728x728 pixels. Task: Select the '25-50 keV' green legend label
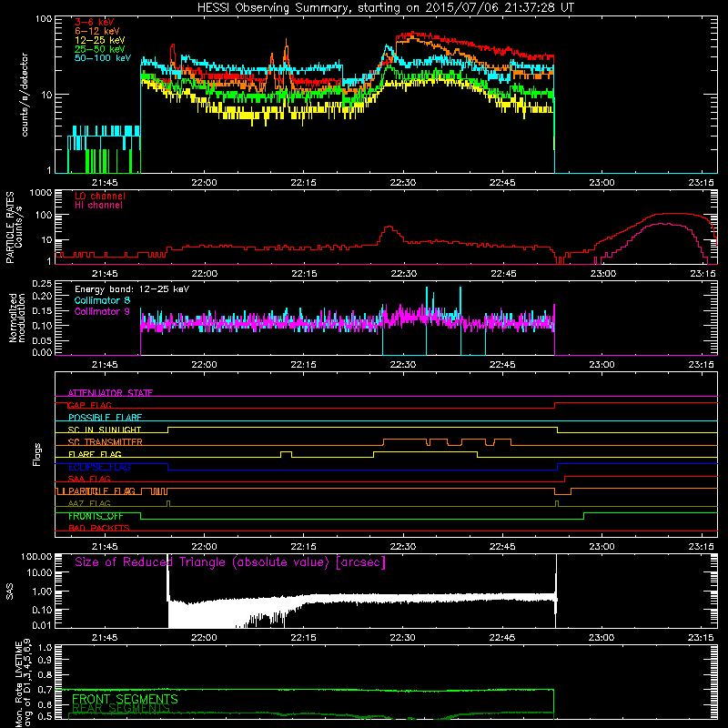tap(100, 49)
